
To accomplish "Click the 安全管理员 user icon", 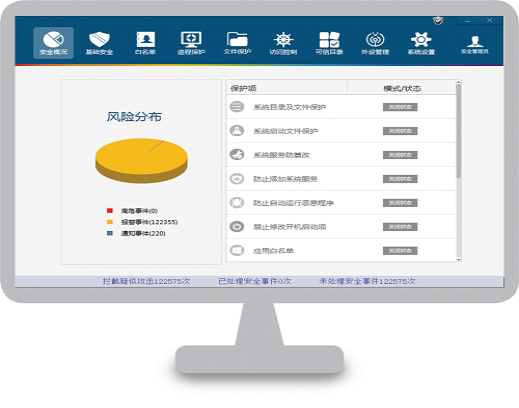I will (475, 44).
